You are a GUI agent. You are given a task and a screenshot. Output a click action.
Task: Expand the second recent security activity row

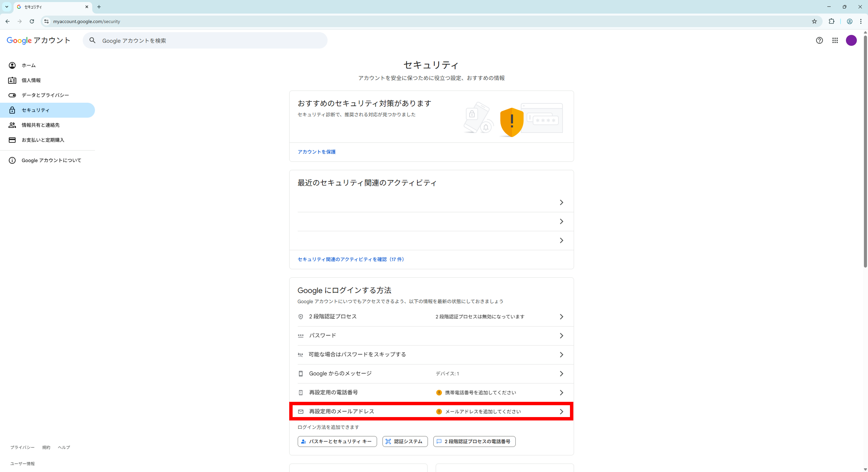pos(561,221)
